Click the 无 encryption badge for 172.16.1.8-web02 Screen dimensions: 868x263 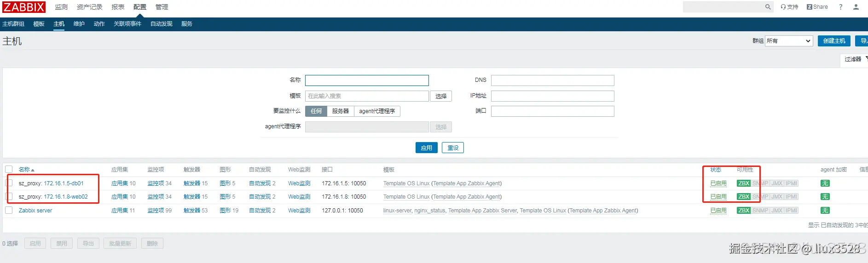pos(825,196)
